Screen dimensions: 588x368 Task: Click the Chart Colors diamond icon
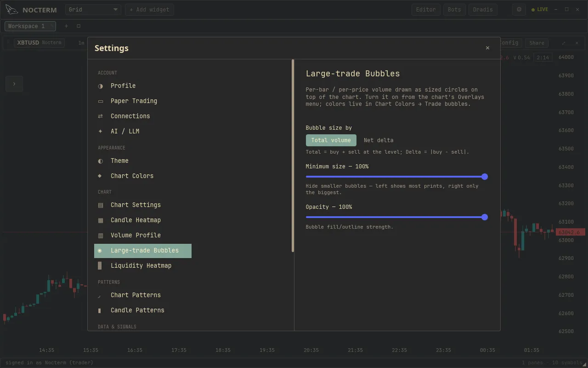click(100, 176)
